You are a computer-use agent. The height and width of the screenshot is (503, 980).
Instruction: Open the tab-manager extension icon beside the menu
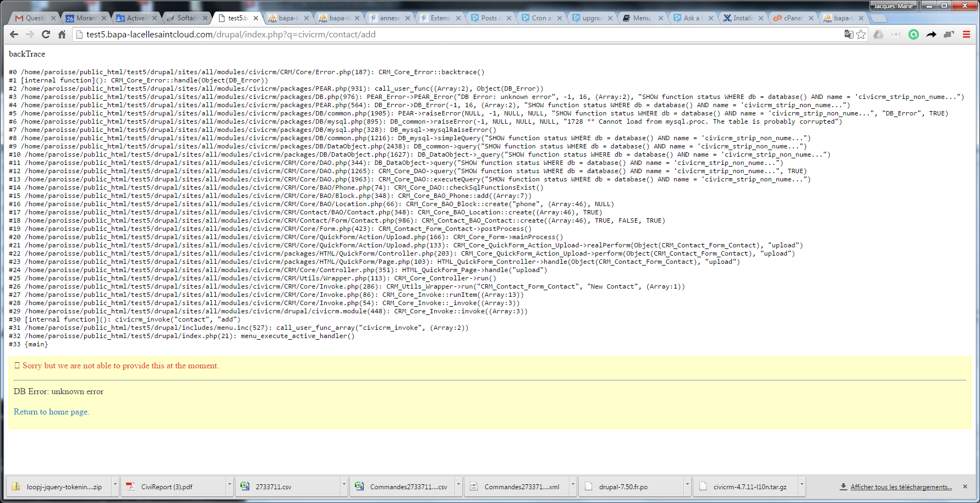949,34
